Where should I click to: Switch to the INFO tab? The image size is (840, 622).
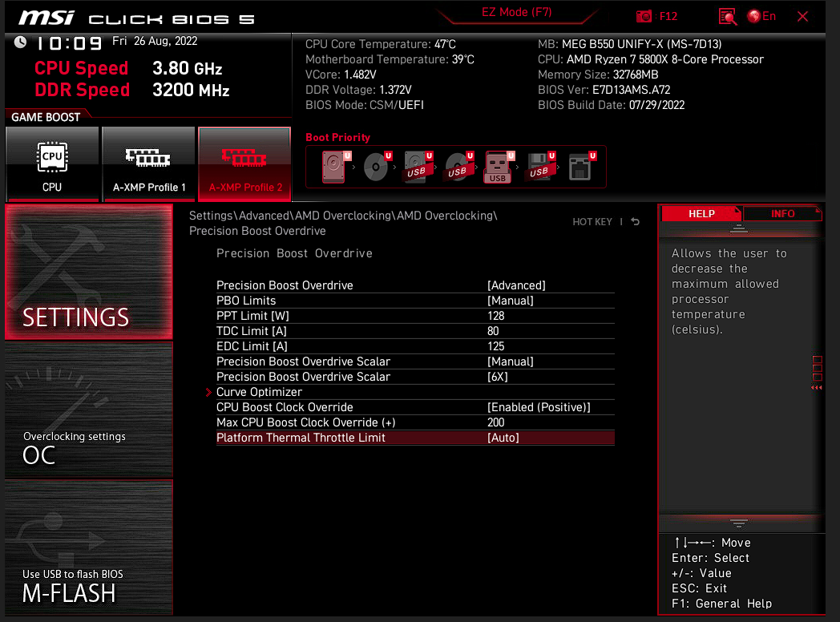782,214
